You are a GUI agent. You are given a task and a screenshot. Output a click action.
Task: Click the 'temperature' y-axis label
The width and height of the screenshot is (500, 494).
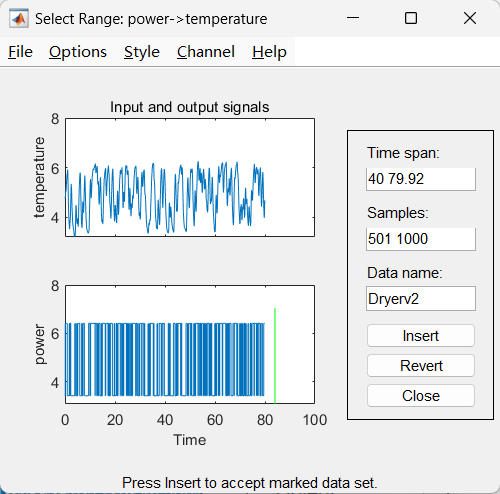click(x=39, y=178)
